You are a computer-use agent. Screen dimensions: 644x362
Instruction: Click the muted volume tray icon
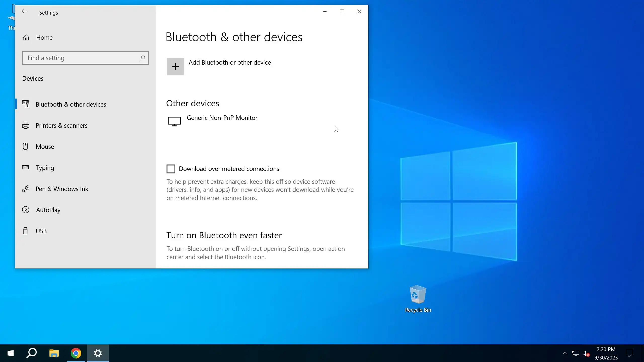(586, 353)
